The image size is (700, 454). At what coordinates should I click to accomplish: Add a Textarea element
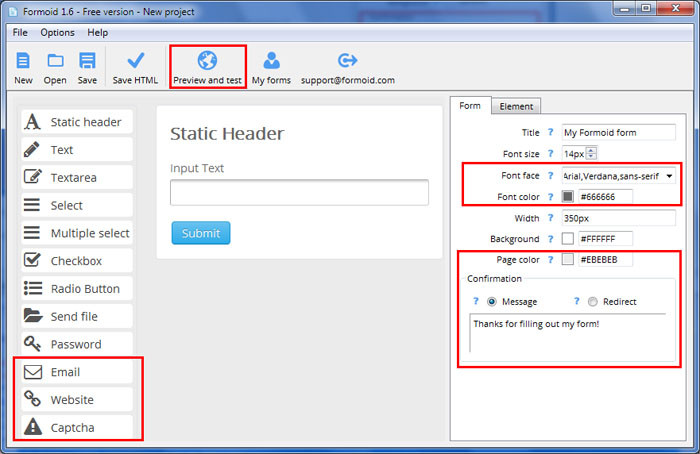coord(77,177)
